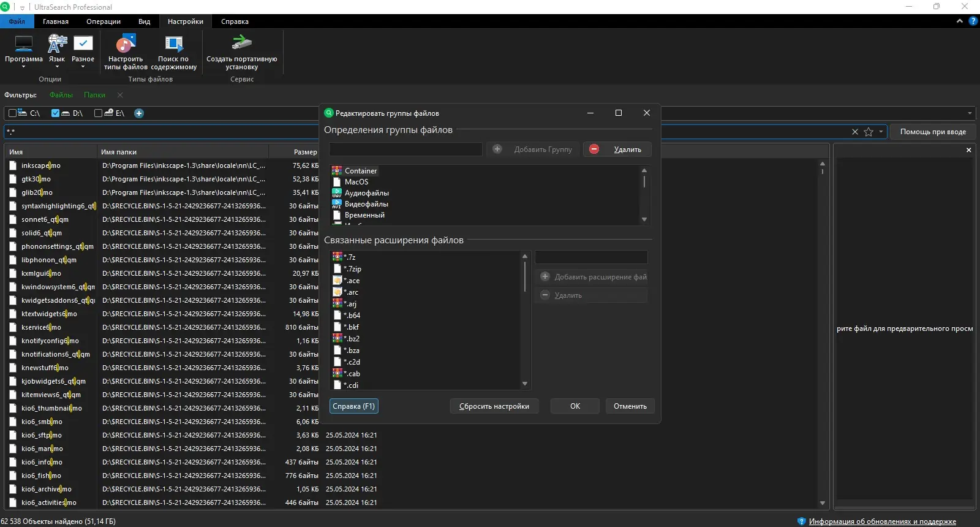The width and height of the screenshot is (980, 527).
Task: Open help question mark icon
Action: tap(973, 21)
